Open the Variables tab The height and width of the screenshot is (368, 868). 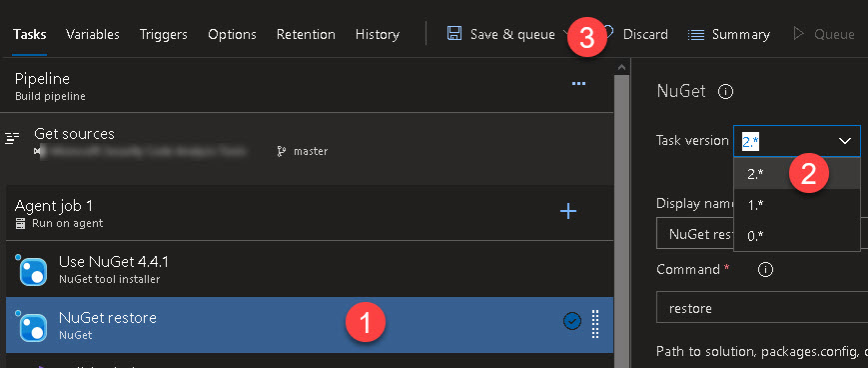(x=93, y=34)
